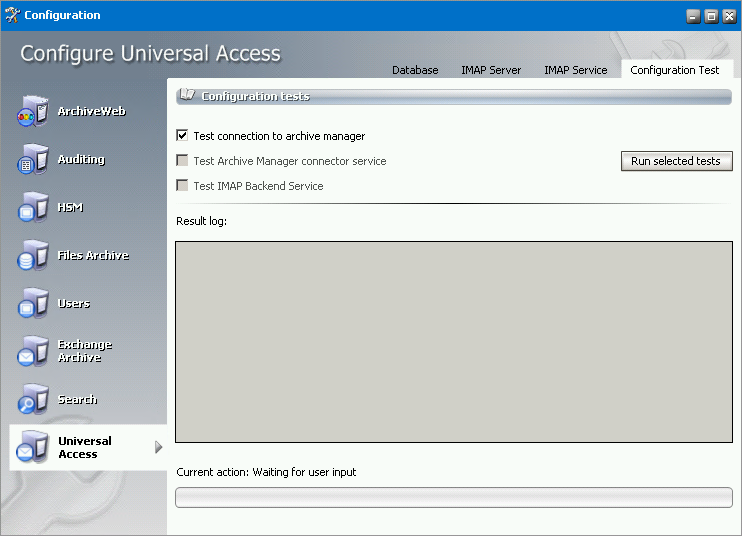742x536 pixels.
Task: Click the arrow beside Universal Access
Action: (x=158, y=447)
